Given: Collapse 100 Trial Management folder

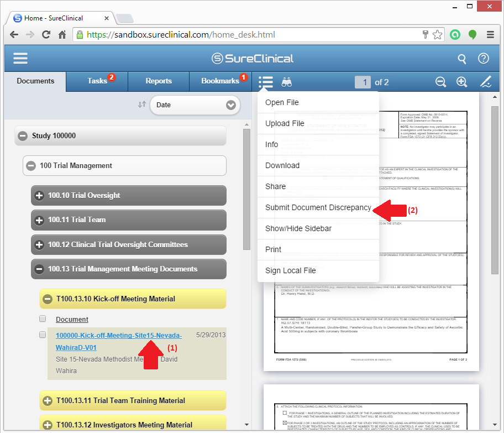Looking at the screenshot, I should tap(31, 166).
